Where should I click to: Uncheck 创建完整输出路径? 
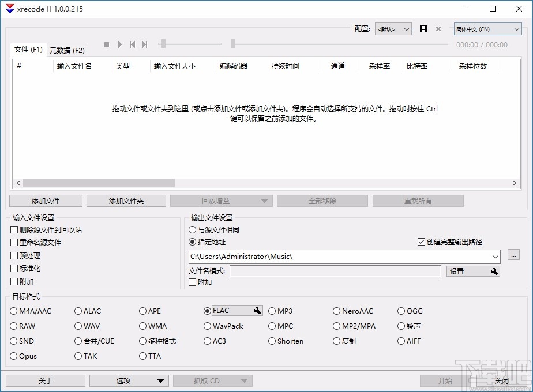pos(421,242)
